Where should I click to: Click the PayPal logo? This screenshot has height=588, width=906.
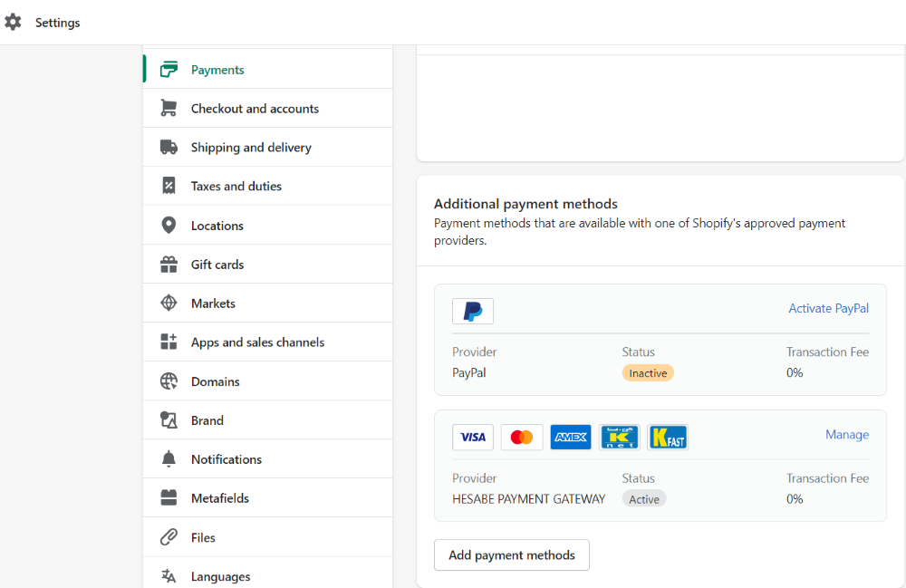coord(473,312)
